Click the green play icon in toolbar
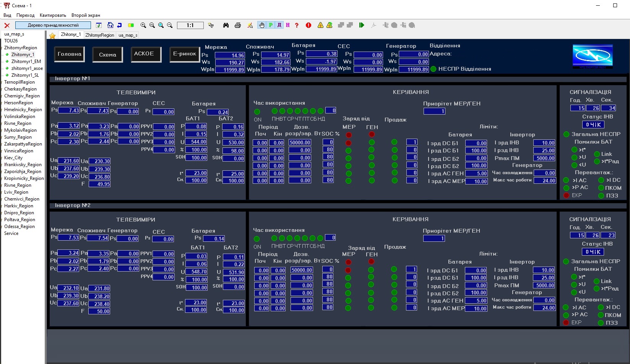630x364 pixels. pos(361,25)
